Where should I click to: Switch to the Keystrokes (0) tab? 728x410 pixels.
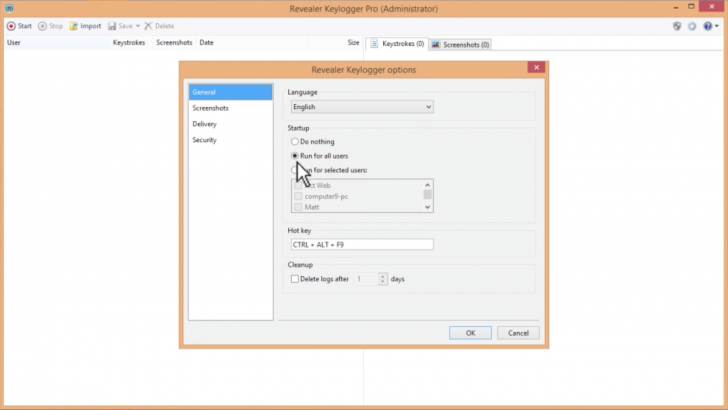coord(397,44)
